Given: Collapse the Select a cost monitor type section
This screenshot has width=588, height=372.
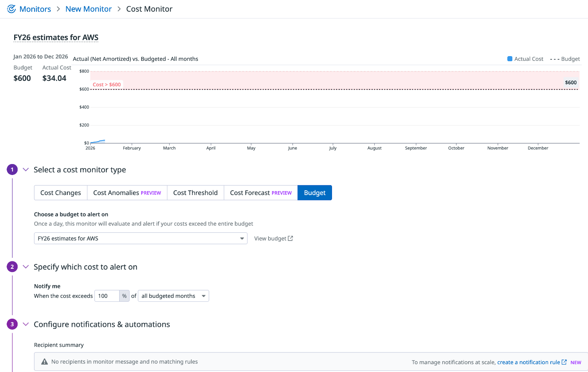Looking at the screenshot, I should click(26, 170).
